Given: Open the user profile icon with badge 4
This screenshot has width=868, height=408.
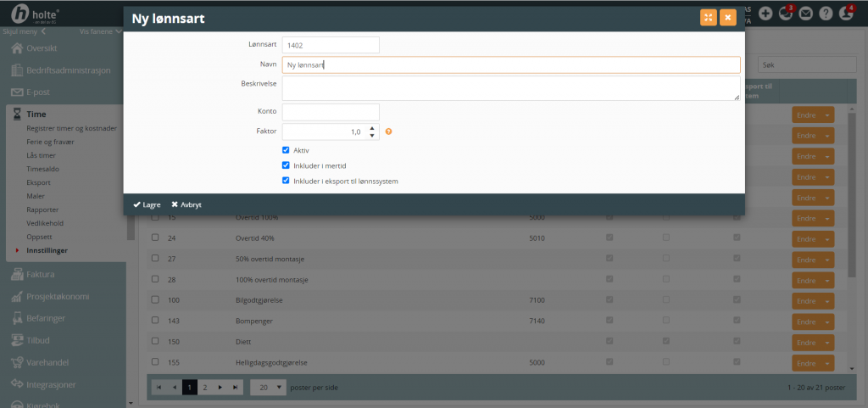Looking at the screenshot, I should [x=845, y=13].
